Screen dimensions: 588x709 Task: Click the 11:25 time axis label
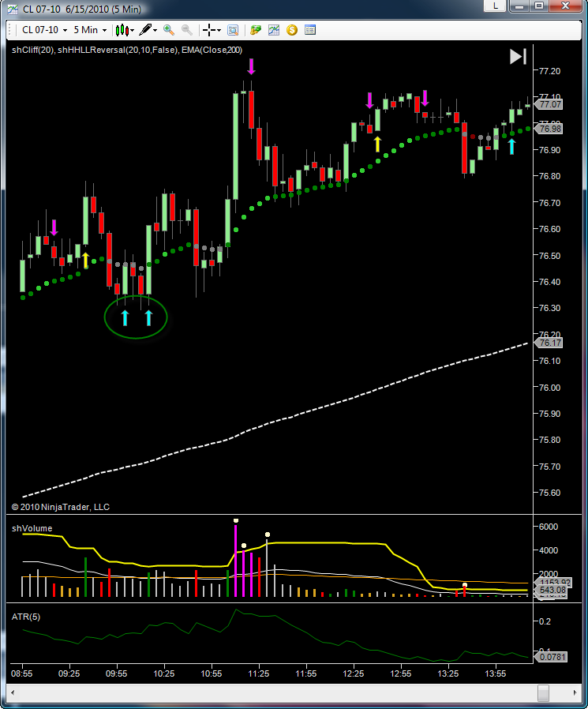pos(259,673)
